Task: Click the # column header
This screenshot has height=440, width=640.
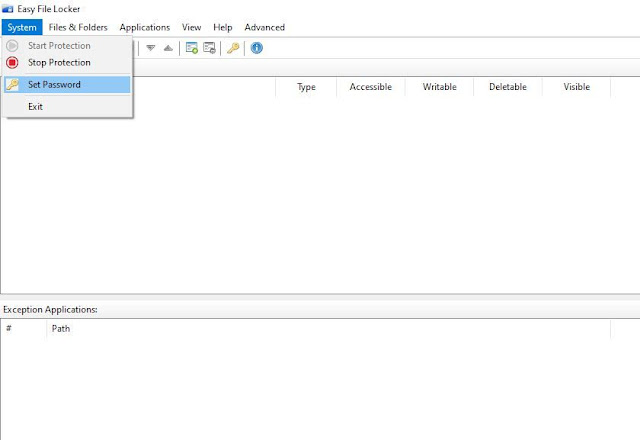Action: (24, 329)
